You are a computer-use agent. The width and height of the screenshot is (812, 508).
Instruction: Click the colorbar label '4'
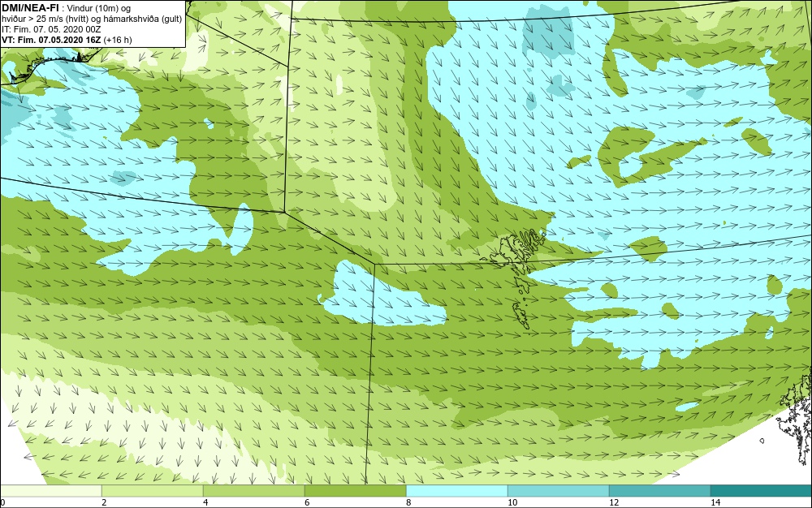(x=206, y=502)
